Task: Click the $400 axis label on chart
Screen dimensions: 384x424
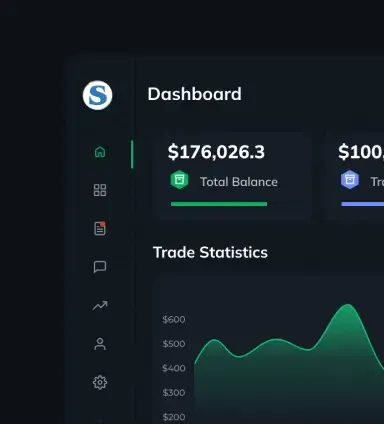Action: click(174, 368)
